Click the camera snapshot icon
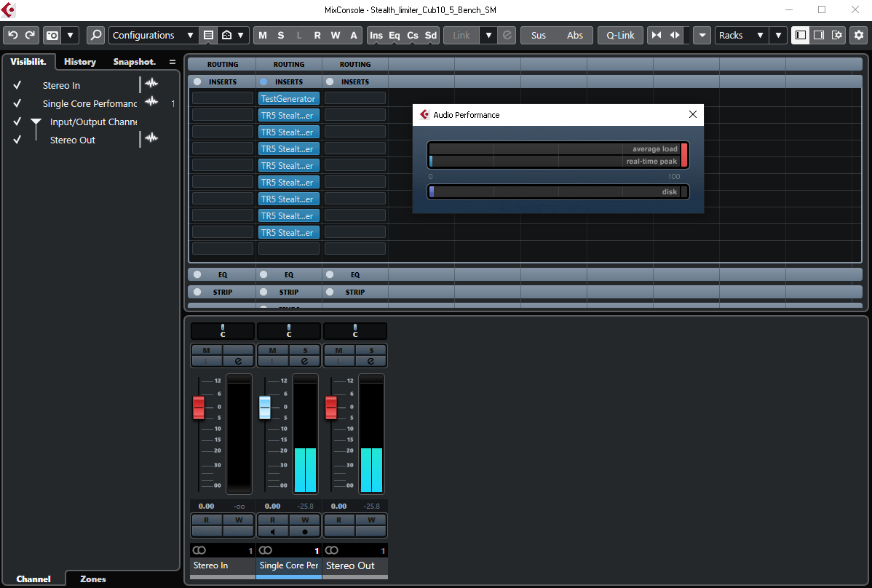 click(52, 35)
